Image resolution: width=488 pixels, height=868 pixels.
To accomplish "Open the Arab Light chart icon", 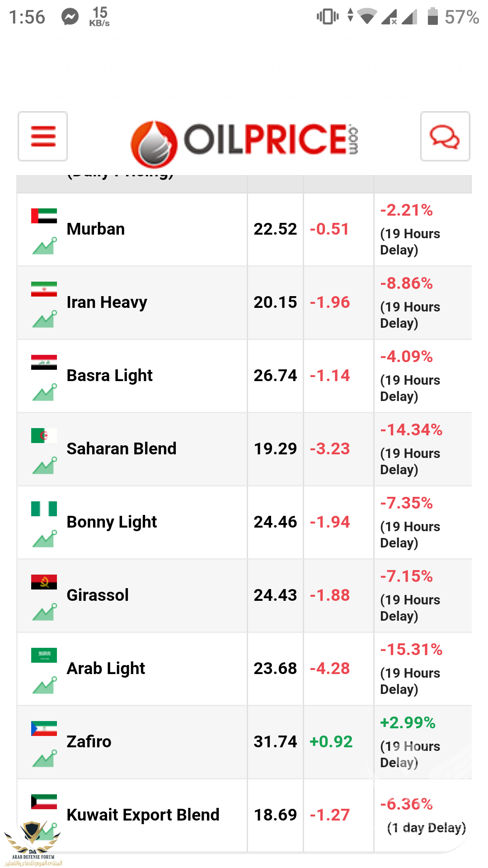I will (x=44, y=685).
